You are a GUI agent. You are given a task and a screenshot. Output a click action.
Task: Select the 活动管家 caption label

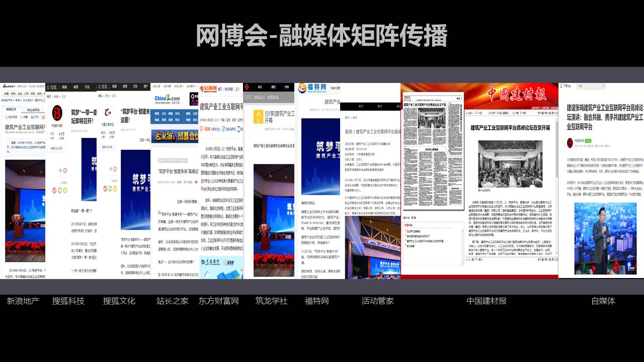[x=378, y=301]
